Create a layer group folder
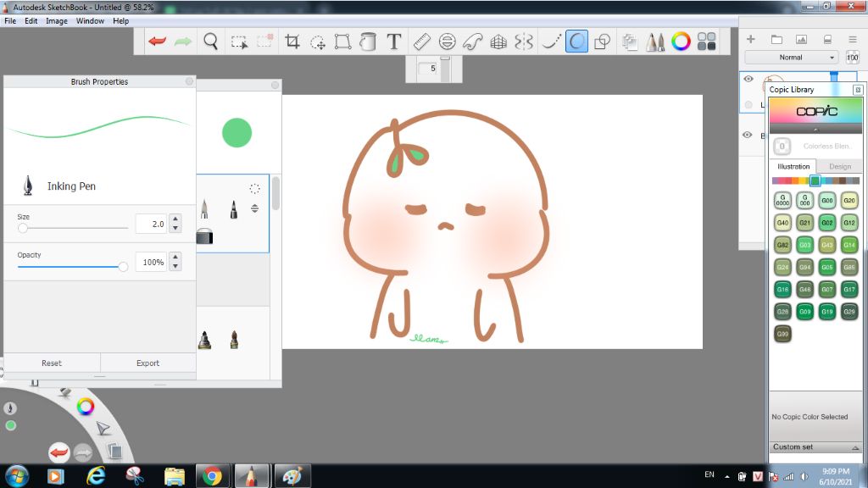 [x=776, y=39]
